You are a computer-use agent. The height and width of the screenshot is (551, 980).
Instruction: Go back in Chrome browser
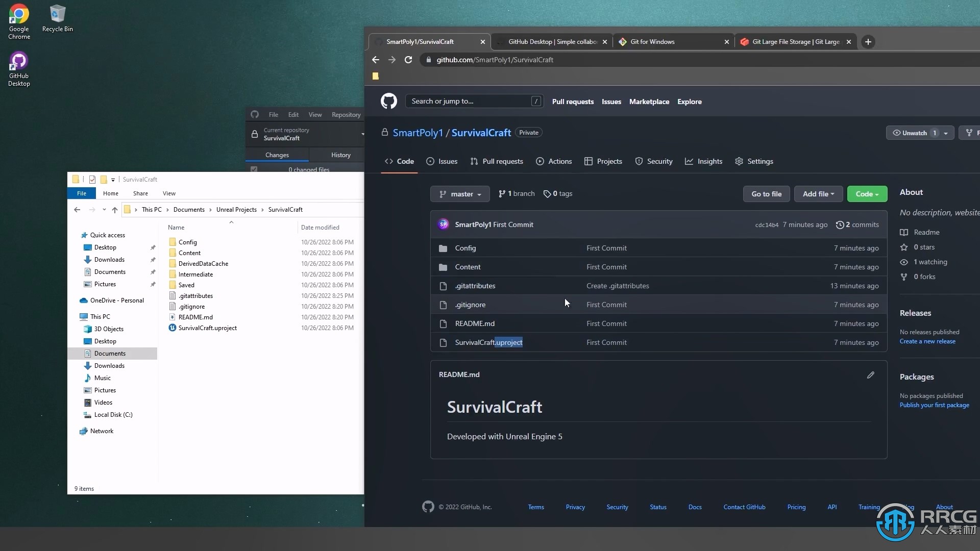click(x=376, y=60)
